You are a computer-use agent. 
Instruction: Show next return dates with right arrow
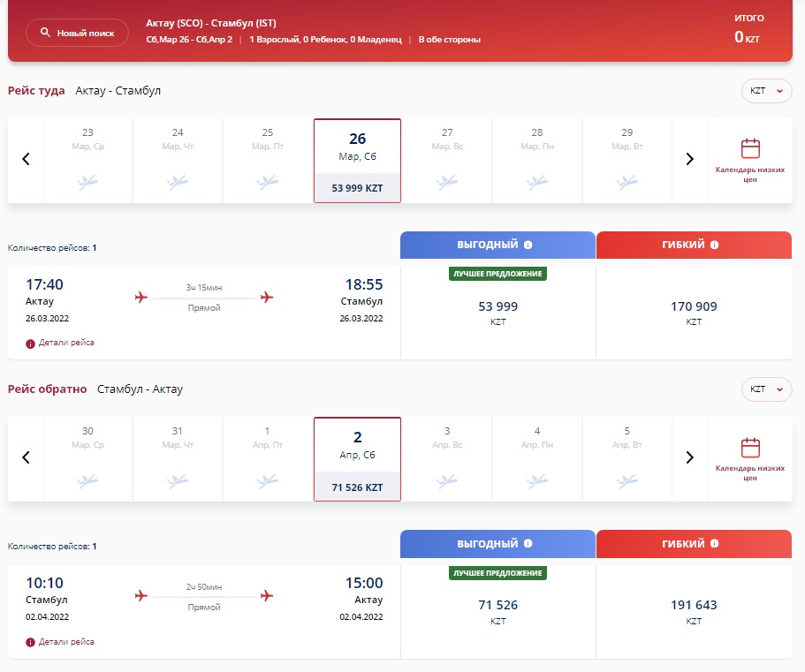690,457
